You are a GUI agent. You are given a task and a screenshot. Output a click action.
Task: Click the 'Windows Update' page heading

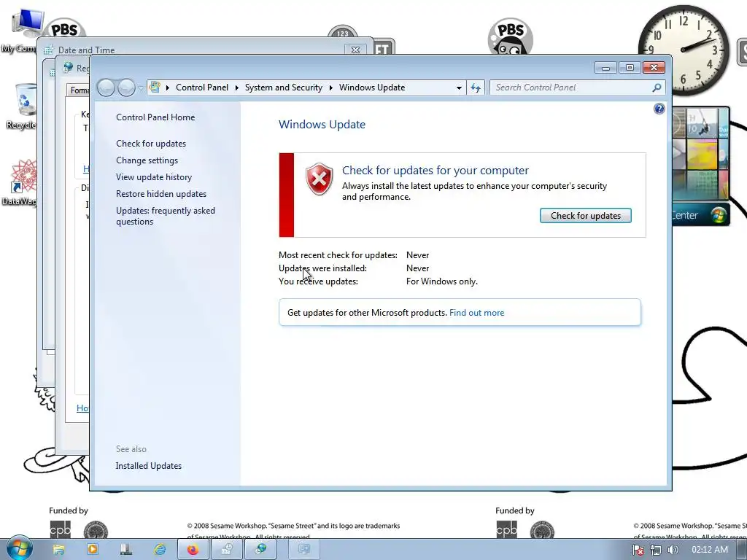click(x=322, y=124)
